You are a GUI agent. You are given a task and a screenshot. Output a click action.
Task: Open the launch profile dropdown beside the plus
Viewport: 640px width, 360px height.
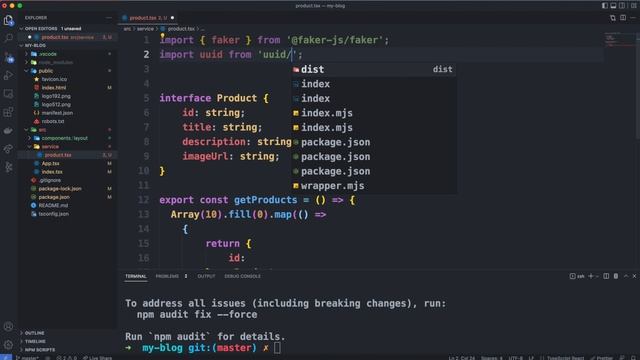point(597,276)
